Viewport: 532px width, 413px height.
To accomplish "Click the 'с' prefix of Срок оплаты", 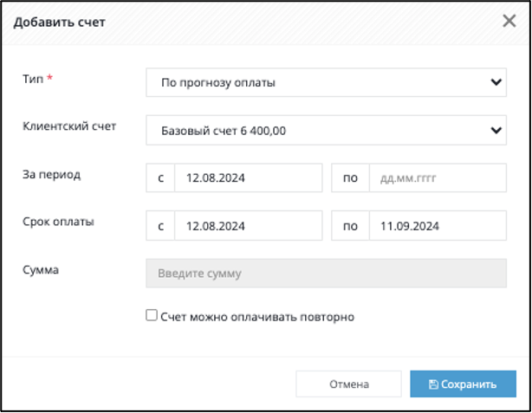I will [x=160, y=226].
